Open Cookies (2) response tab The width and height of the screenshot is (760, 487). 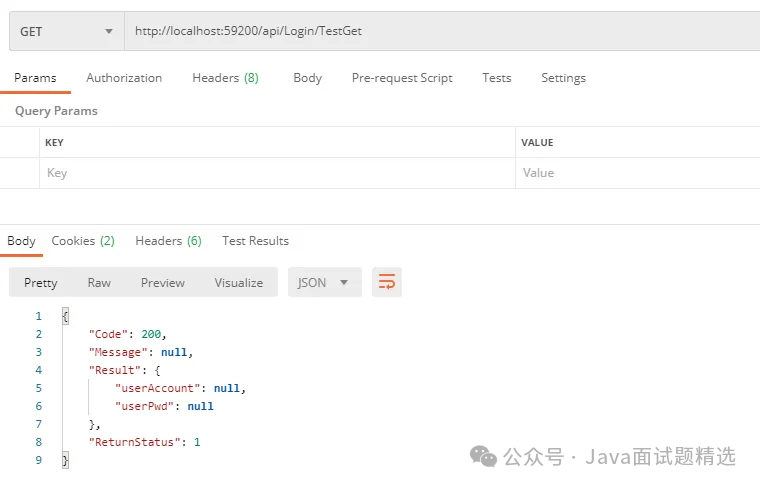(83, 241)
